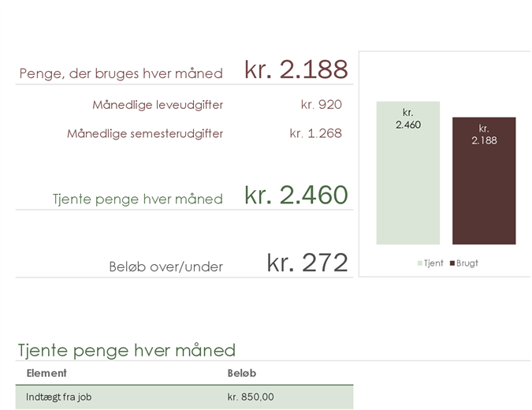Select the dark brown Brugt bar
The width and height of the screenshot is (532, 410).
[x=484, y=181]
